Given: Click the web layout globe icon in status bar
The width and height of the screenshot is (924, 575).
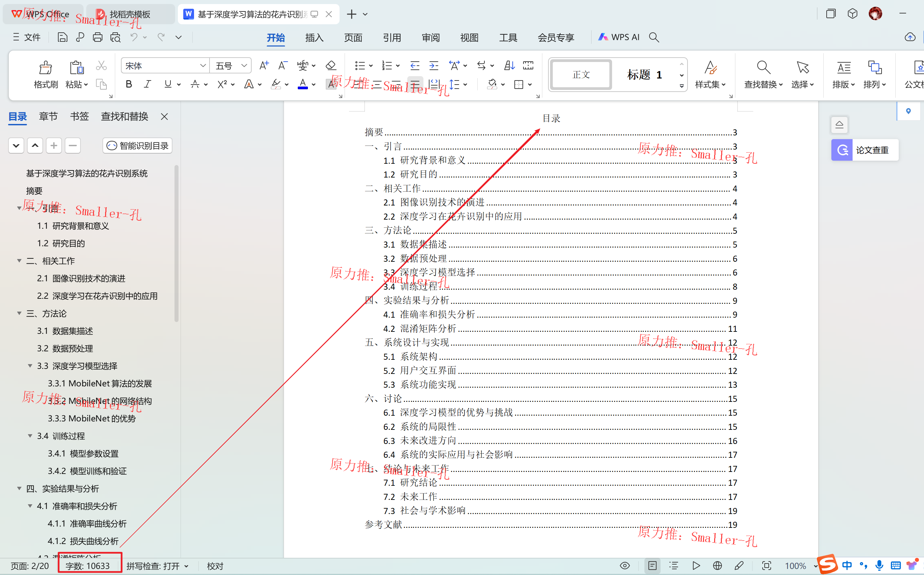Looking at the screenshot, I should coord(718,566).
